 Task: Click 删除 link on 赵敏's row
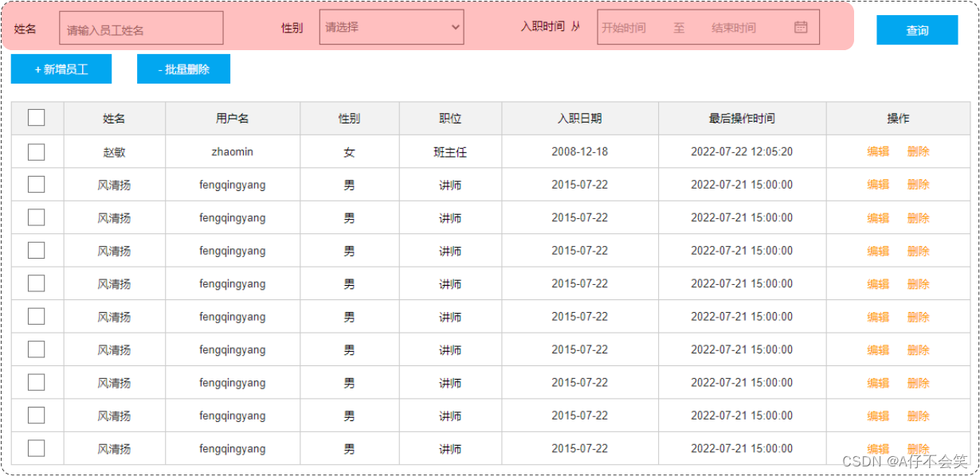click(919, 151)
